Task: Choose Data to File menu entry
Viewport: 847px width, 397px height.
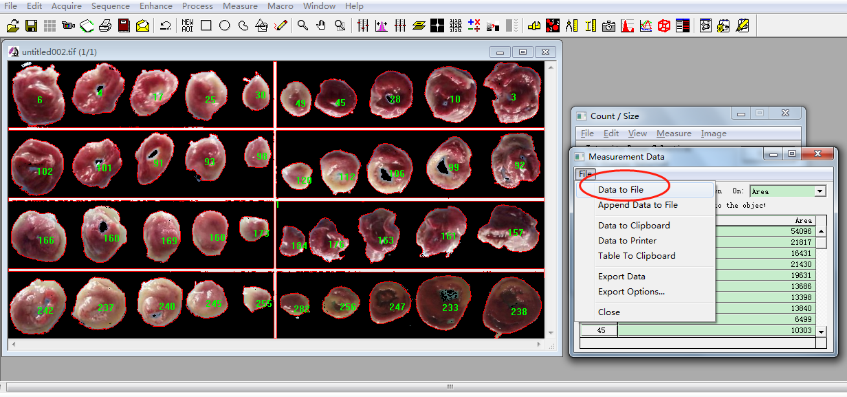Action: [645, 190]
